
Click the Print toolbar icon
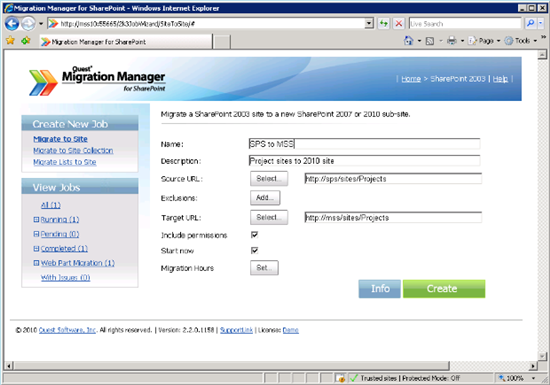click(x=452, y=41)
